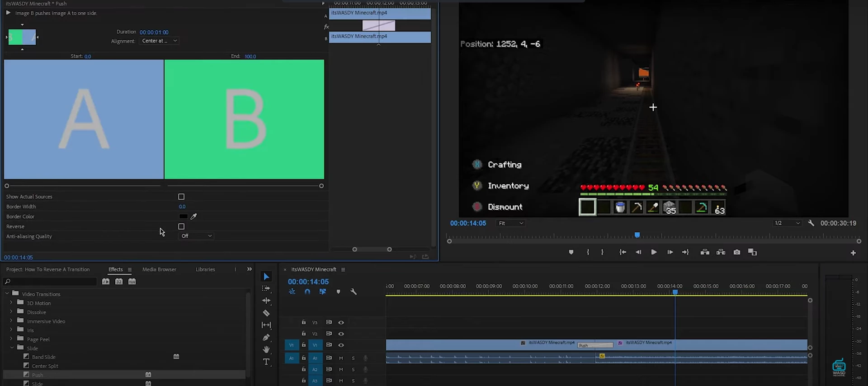Open Program Monitor button editor plus
This screenshot has height=386, width=868.
coord(853,253)
